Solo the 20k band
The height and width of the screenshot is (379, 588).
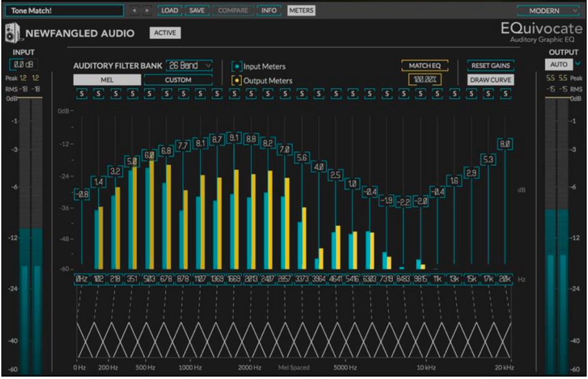coord(505,94)
